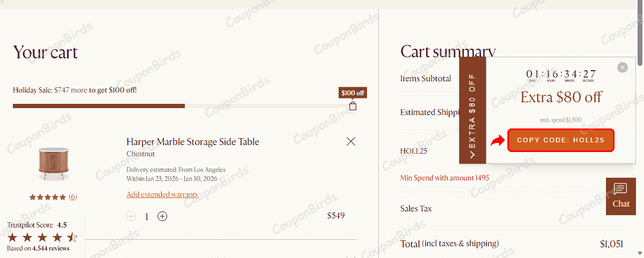Click the Items Subtotal label
644x258 pixels.
click(425, 78)
